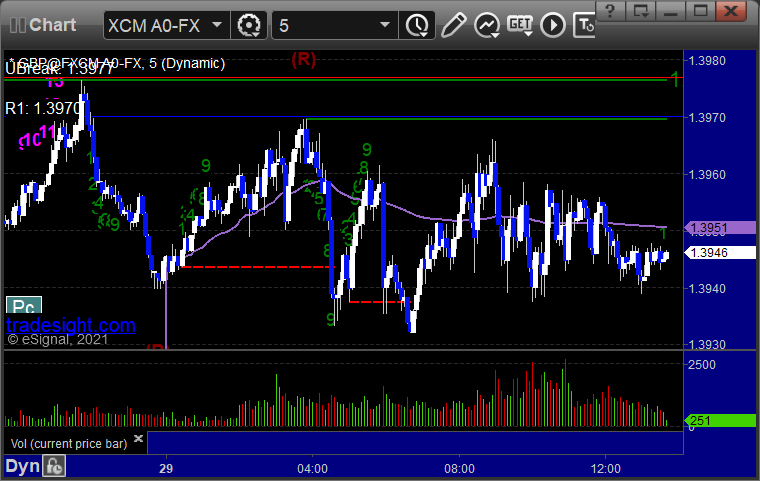Click the 'Chart' window title label

(52, 25)
